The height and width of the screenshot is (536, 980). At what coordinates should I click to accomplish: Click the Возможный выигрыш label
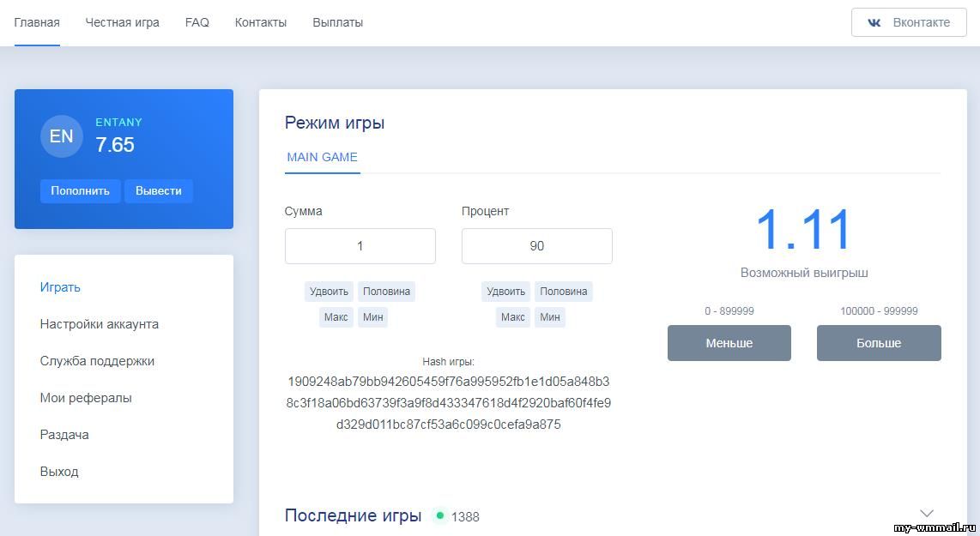[x=804, y=273]
